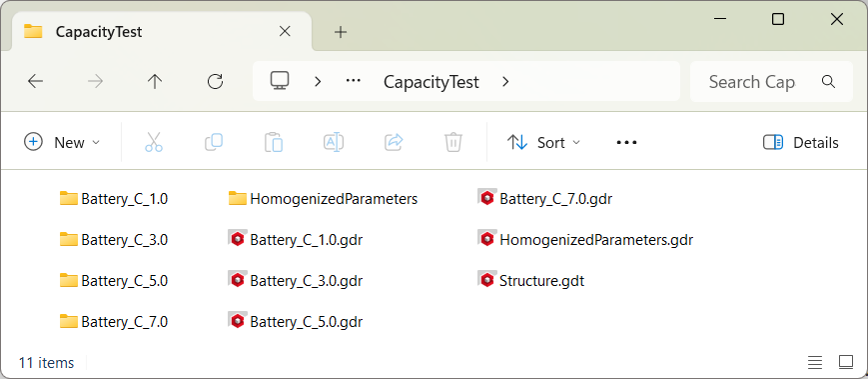Click the Delete trash icon

pyautogui.click(x=453, y=142)
